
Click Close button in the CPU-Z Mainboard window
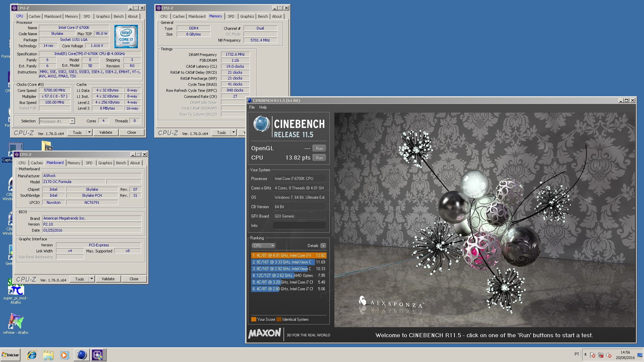click(x=134, y=279)
